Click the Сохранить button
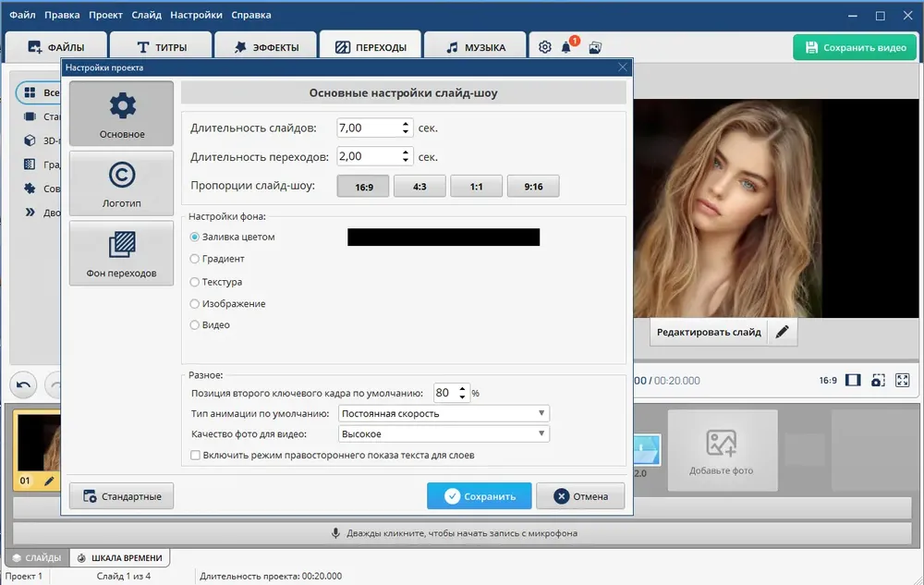This screenshot has height=585, width=924. click(x=479, y=496)
